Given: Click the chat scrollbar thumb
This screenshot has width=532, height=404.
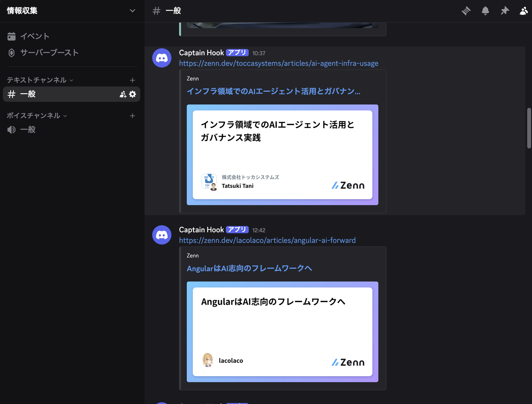Looking at the screenshot, I should click(529, 128).
